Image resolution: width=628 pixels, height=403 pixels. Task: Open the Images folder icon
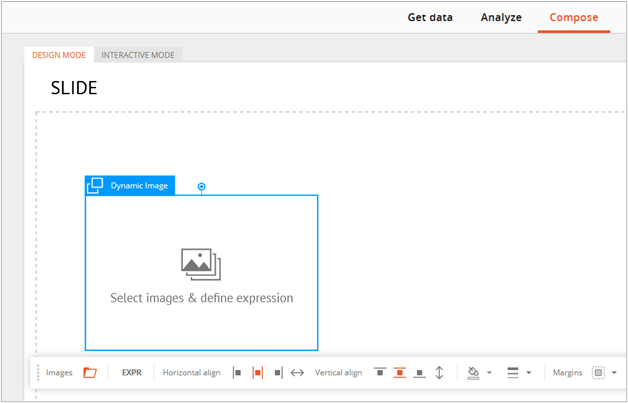click(x=90, y=373)
